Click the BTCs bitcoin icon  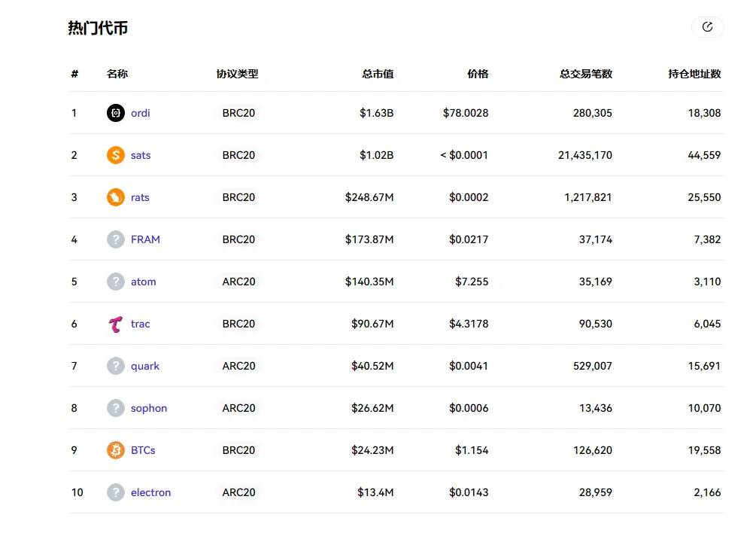tap(116, 450)
